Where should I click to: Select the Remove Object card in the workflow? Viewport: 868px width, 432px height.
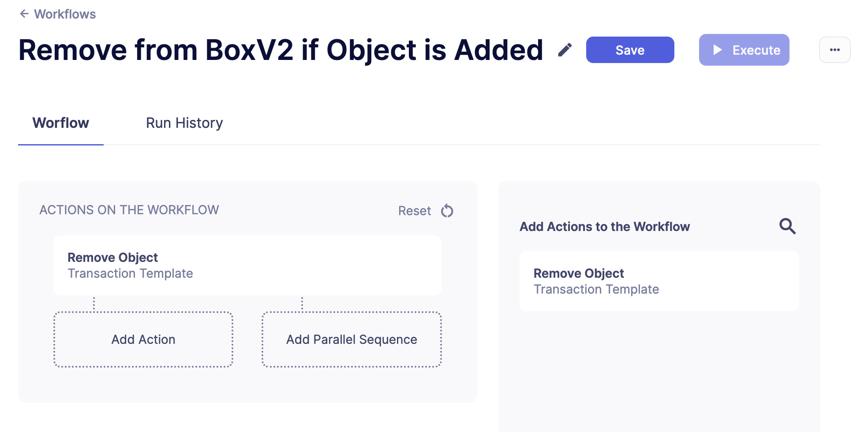(x=247, y=265)
